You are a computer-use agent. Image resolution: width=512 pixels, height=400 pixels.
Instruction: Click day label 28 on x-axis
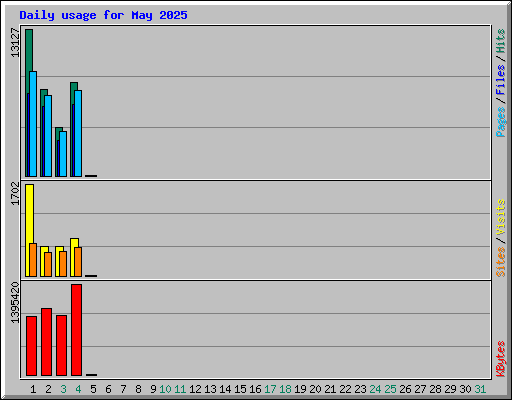(435, 389)
